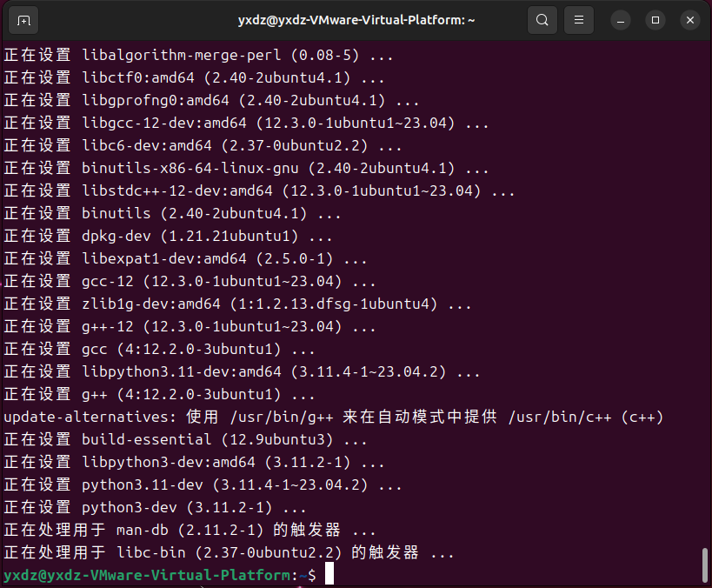Image resolution: width=712 pixels, height=588 pixels.
Task: Click the libgcc-12-dev:amd64 line
Action: click(x=246, y=123)
